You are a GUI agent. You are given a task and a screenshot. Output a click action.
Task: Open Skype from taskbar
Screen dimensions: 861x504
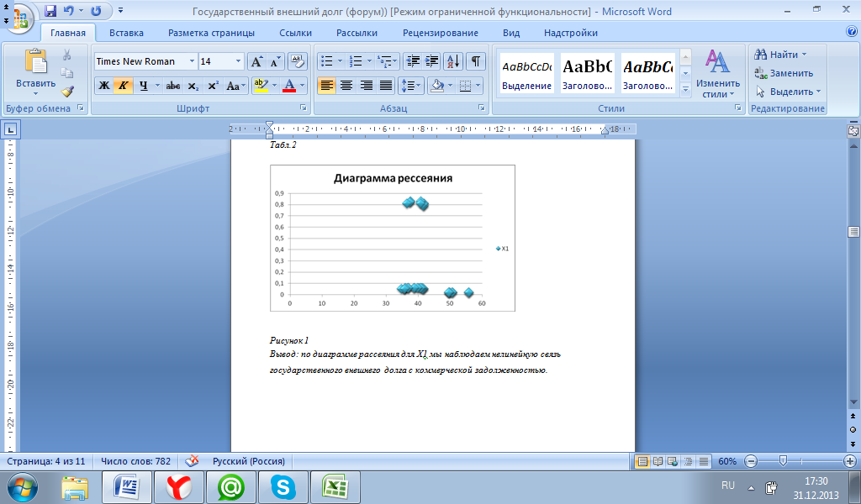[283, 487]
